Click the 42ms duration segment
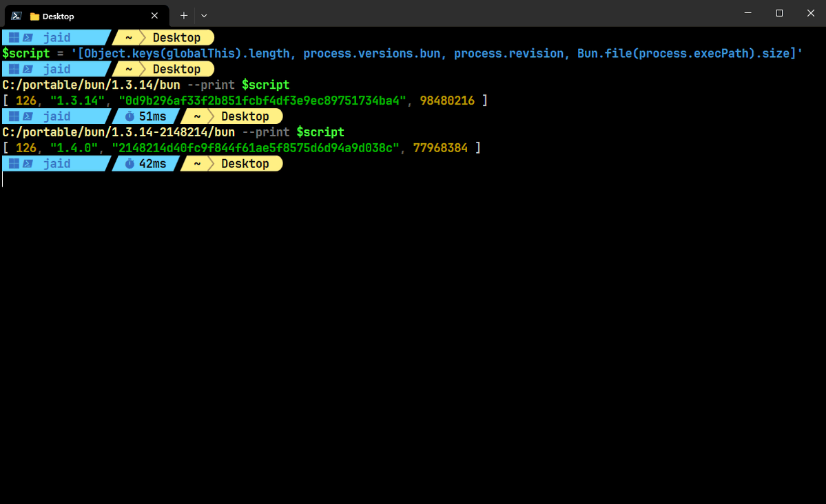This screenshot has width=826, height=504. click(146, 164)
